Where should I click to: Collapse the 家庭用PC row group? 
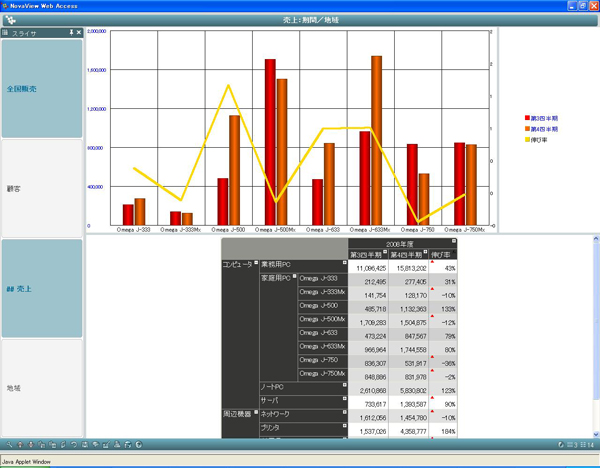294,276
